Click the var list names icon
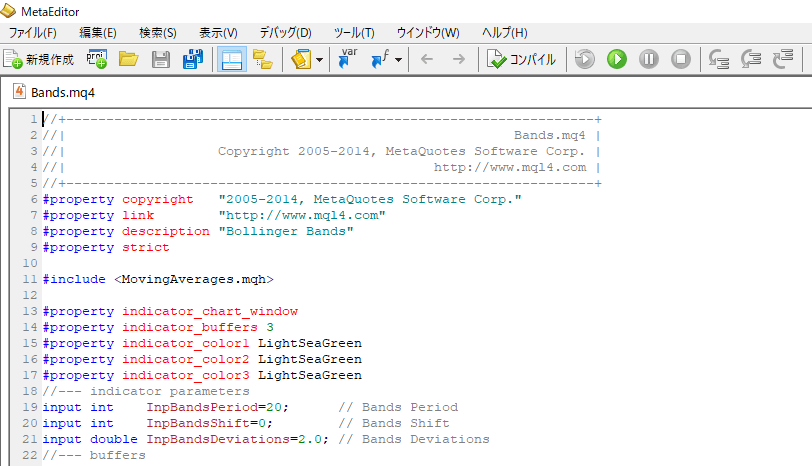Image resolution: width=812 pixels, height=466 pixels. pyautogui.click(x=348, y=59)
